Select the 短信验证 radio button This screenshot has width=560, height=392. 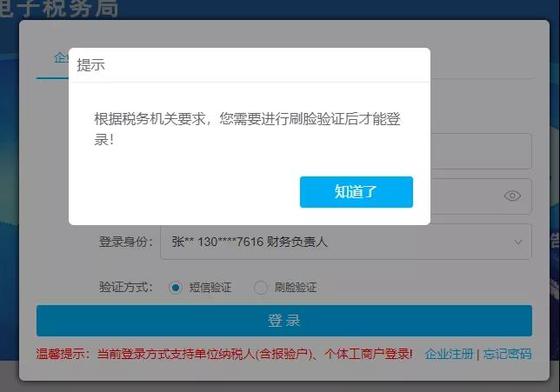tap(176, 287)
